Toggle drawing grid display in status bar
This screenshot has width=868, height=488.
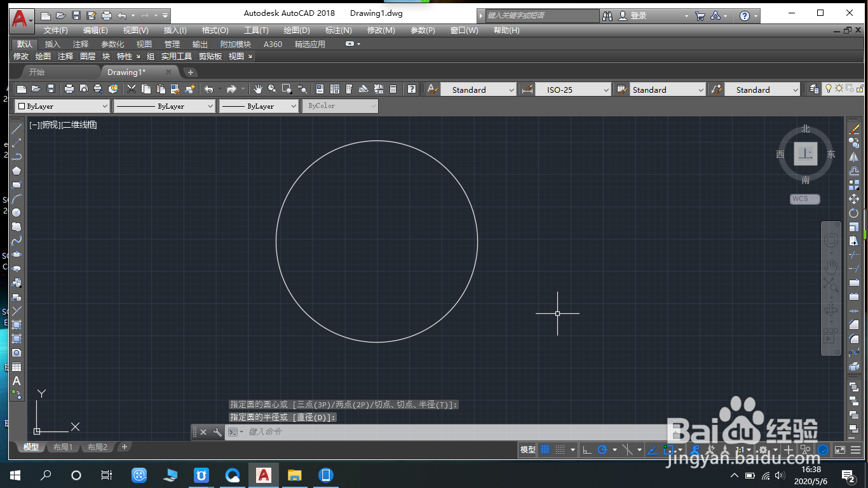coord(545,450)
